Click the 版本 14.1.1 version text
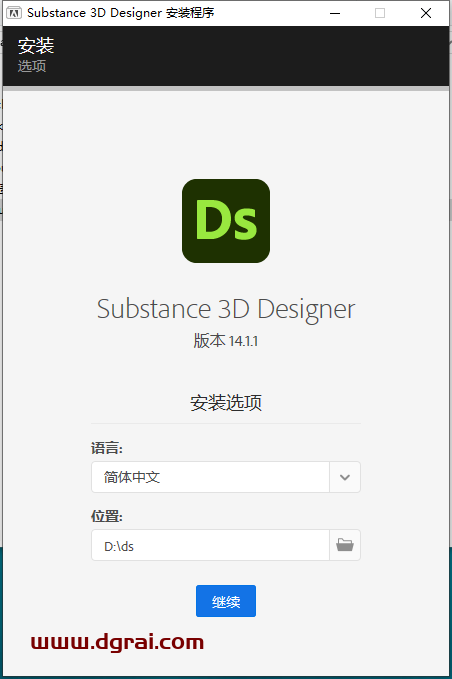 (226, 341)
